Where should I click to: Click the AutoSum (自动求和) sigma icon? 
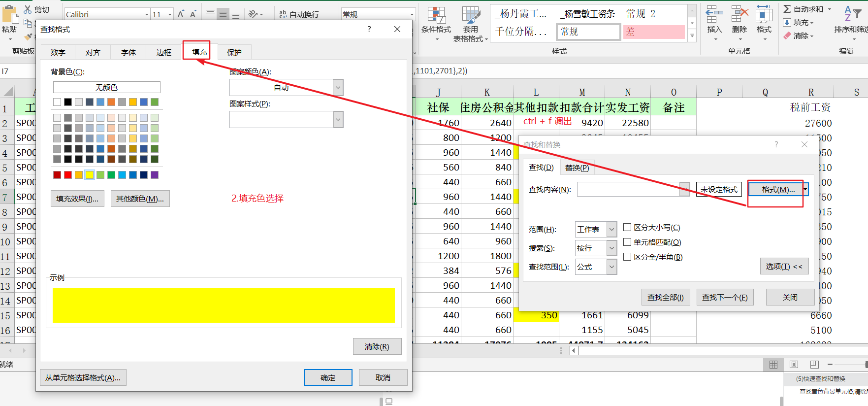[x=787, y=9]
